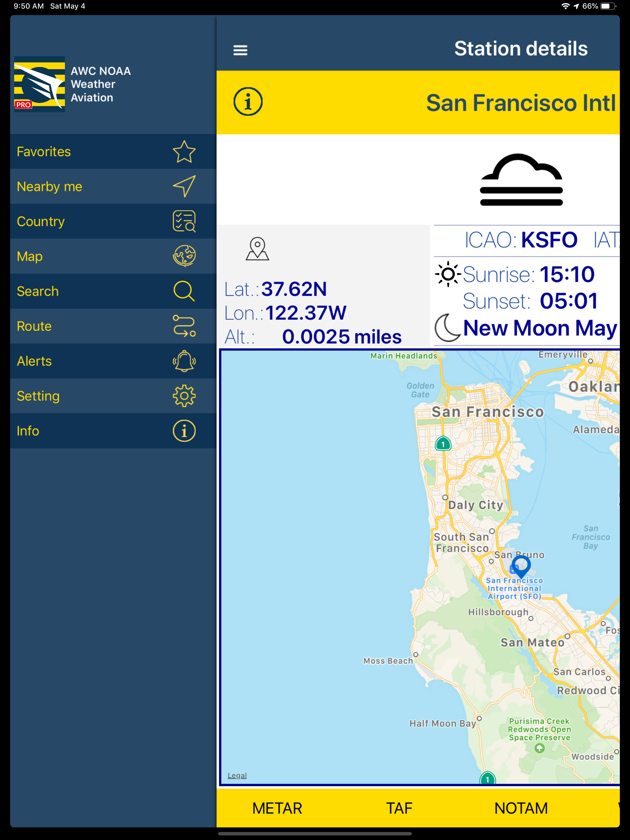The image size is (630, 840).
Task: Open Route menu item
Action: tap(113, 326)
